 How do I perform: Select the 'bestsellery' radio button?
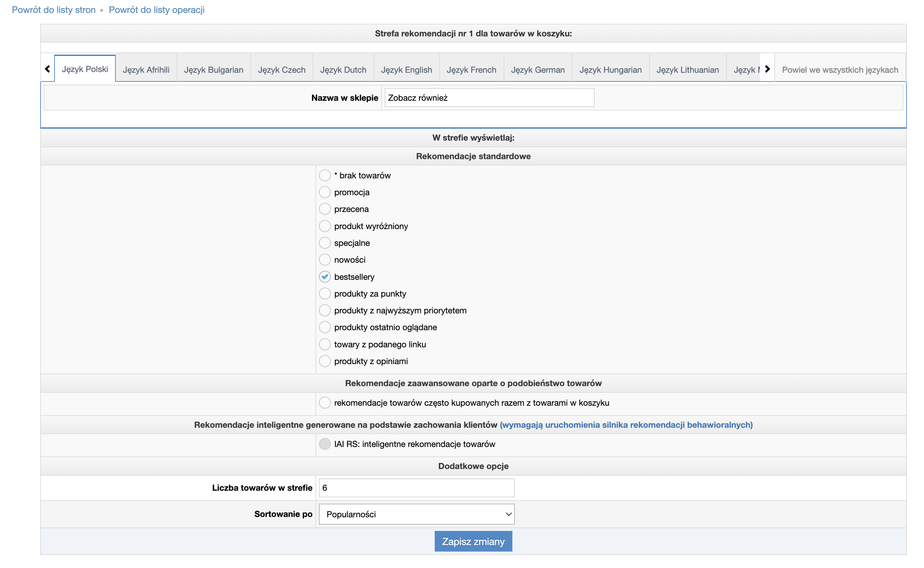click(325, 277)
